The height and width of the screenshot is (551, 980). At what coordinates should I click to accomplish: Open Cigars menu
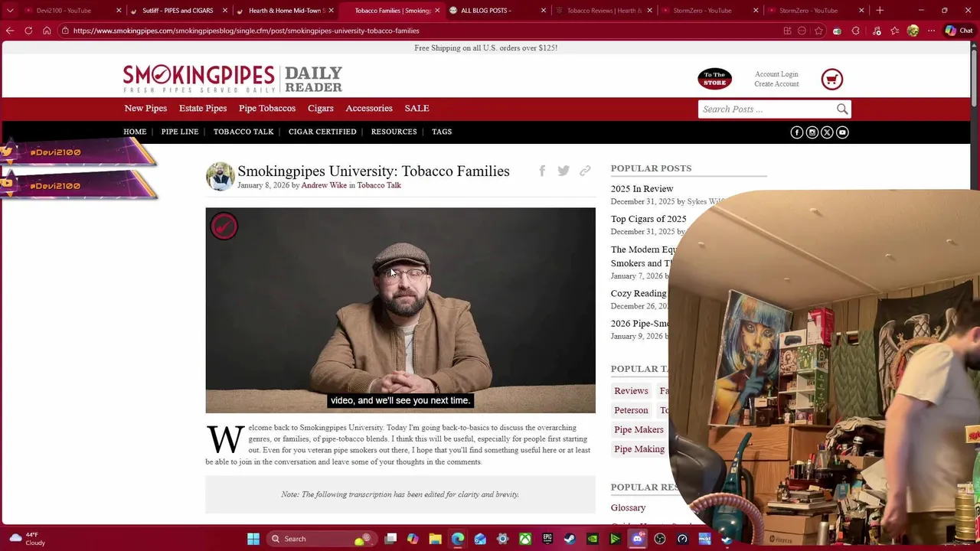pos(321,109)
